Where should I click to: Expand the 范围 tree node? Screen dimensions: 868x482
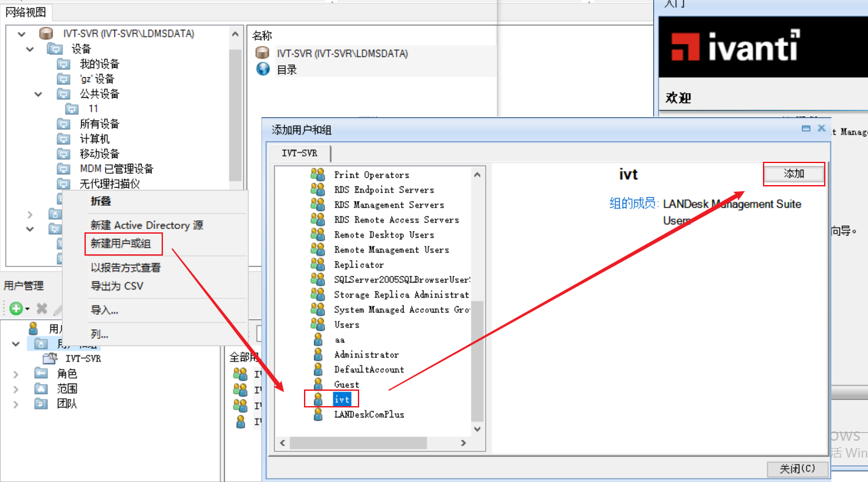pyautogui.click(x=16, y=389)
